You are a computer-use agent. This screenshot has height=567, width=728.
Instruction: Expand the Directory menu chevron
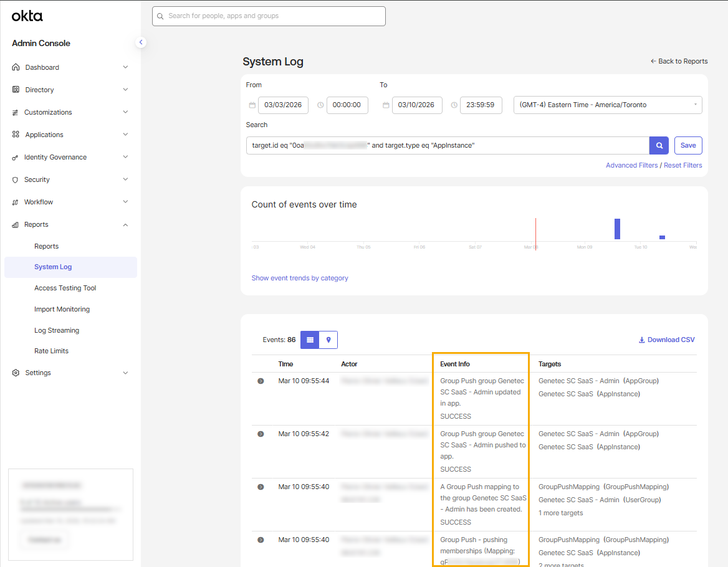(x=125, y=90)
